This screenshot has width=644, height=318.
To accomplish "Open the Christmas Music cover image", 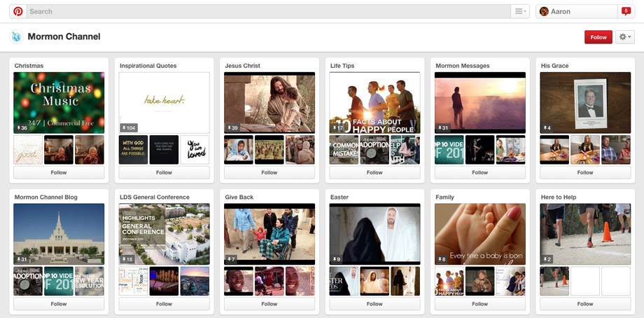I will (59, 103).
